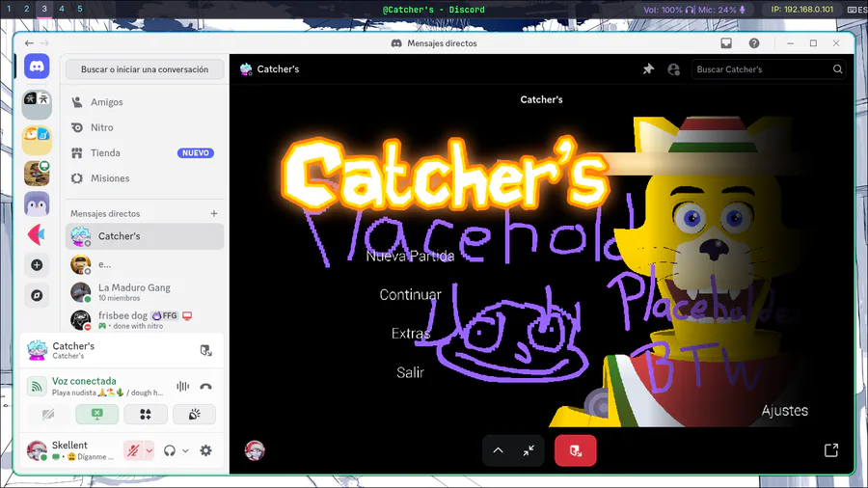This screenshot has height=488, width=868.
Task: Open the help question mark icon
Action: click(x=754, y=43)
